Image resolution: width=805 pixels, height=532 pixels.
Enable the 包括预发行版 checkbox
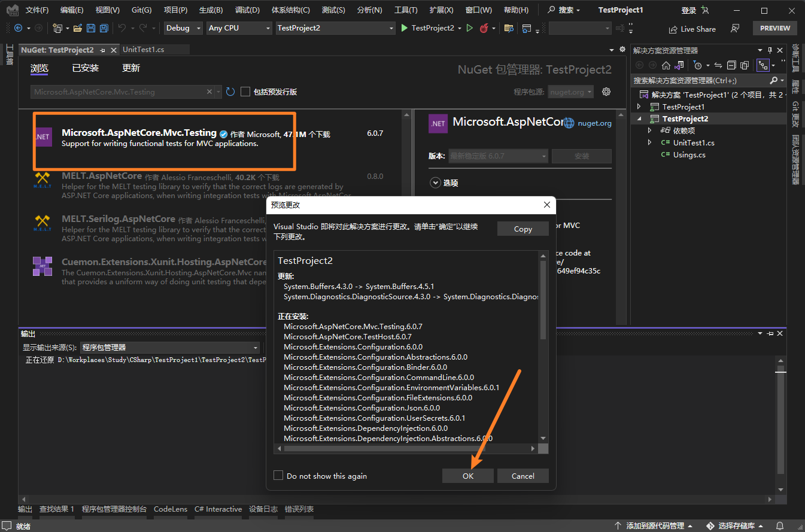pyautogui.click(x=245, y=92)
